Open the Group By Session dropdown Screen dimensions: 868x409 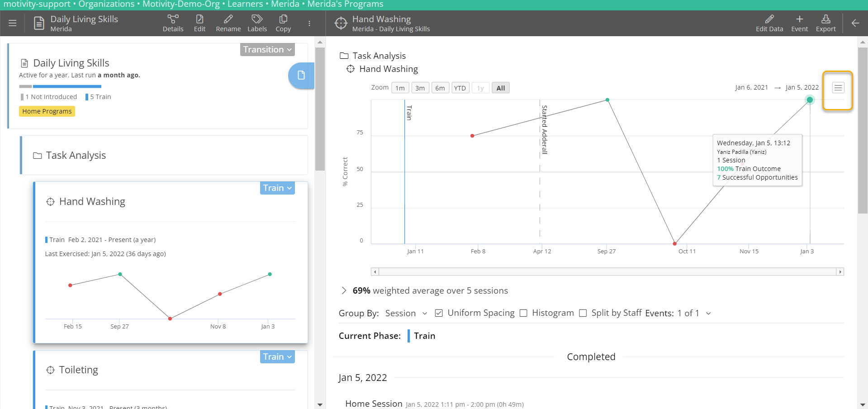click(x=406, y=313)
